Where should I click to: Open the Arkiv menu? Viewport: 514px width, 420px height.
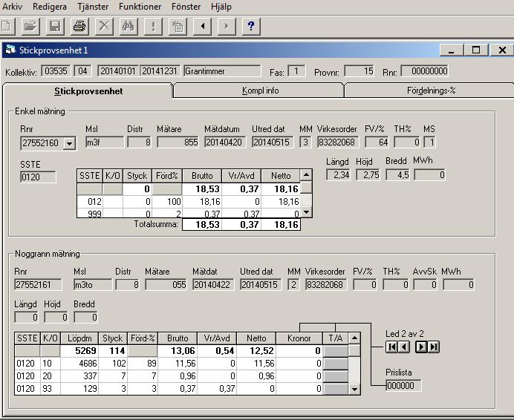[12, 7]
